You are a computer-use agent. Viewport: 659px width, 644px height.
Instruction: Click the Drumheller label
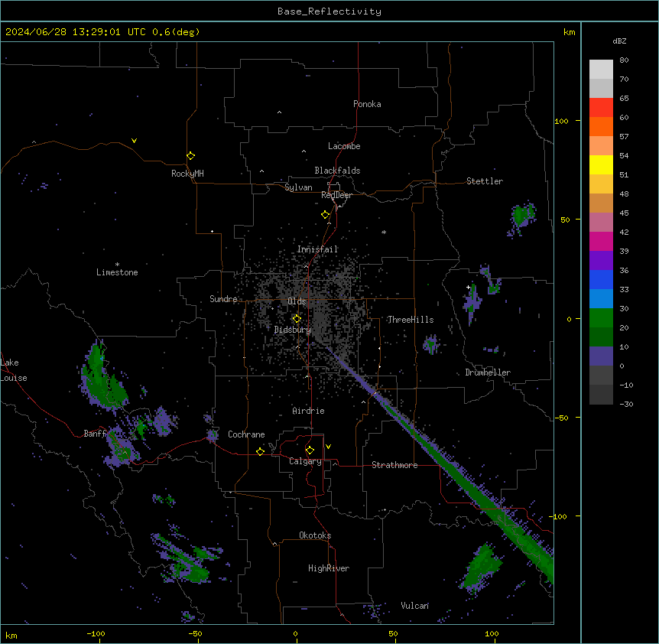[x=488, y=372]
